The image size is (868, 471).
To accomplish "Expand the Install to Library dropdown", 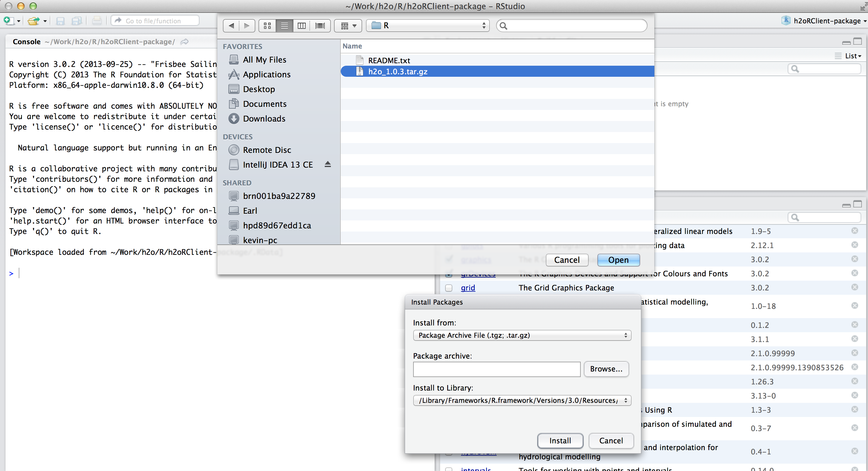I will point(521,400).
